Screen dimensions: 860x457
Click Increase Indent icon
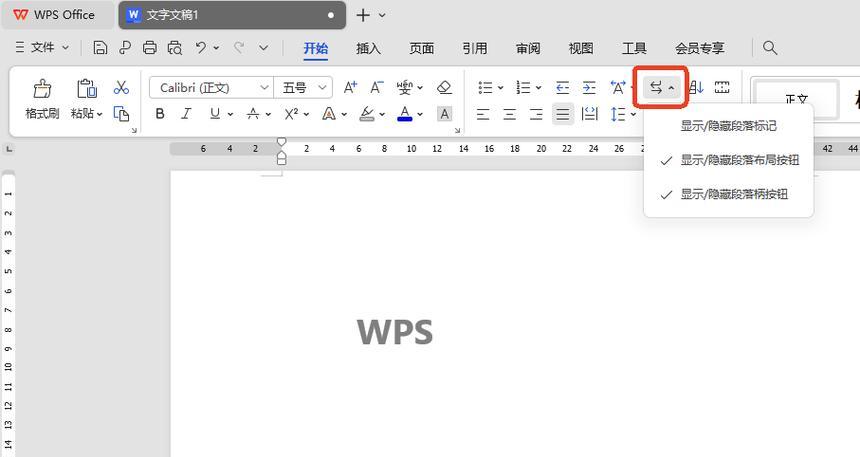pos(589,87)
